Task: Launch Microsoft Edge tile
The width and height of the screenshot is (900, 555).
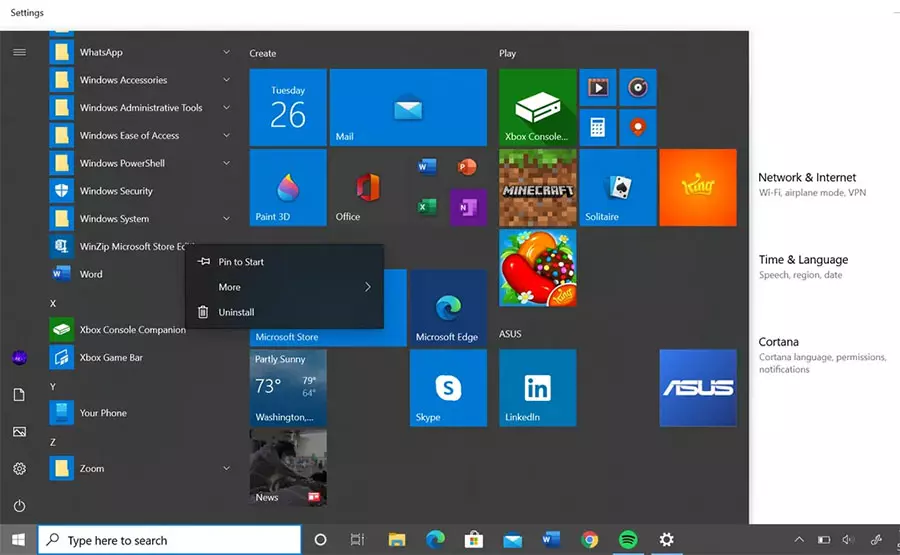Action: point(447,308)
